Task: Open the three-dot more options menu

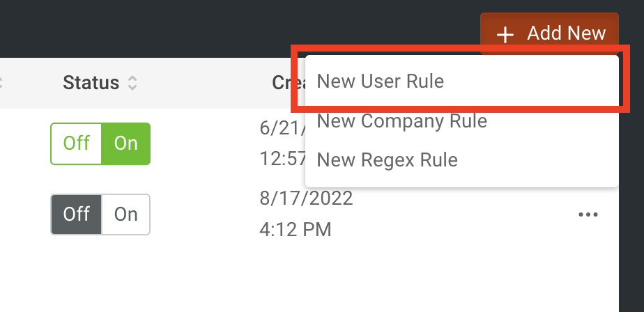Action: 588,214
